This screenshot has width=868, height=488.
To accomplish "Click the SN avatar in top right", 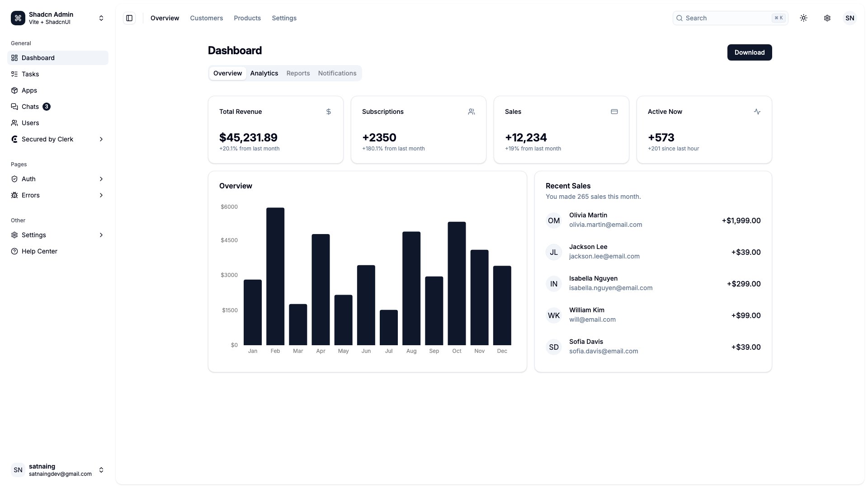I will [x=850, y=18].
